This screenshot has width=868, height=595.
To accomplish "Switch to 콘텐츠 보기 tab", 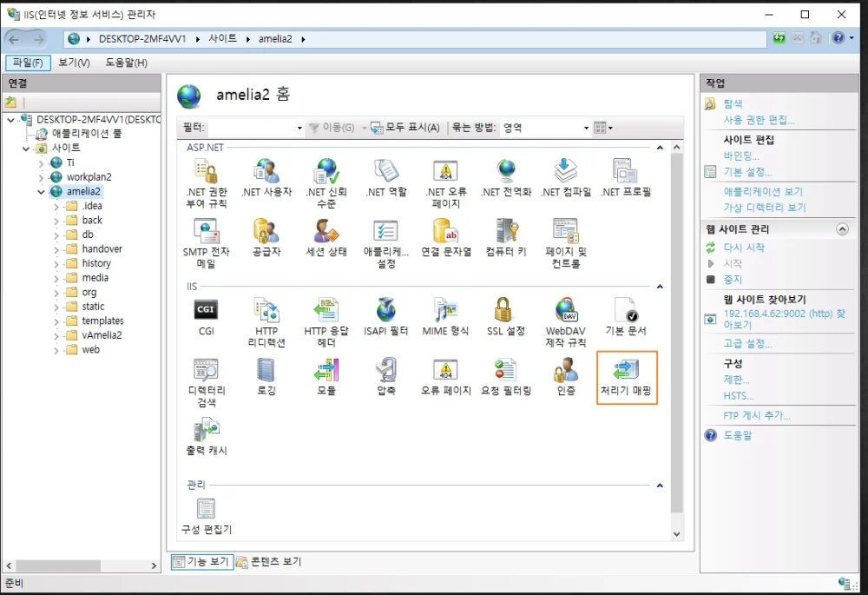I will [x=269, y=562].
